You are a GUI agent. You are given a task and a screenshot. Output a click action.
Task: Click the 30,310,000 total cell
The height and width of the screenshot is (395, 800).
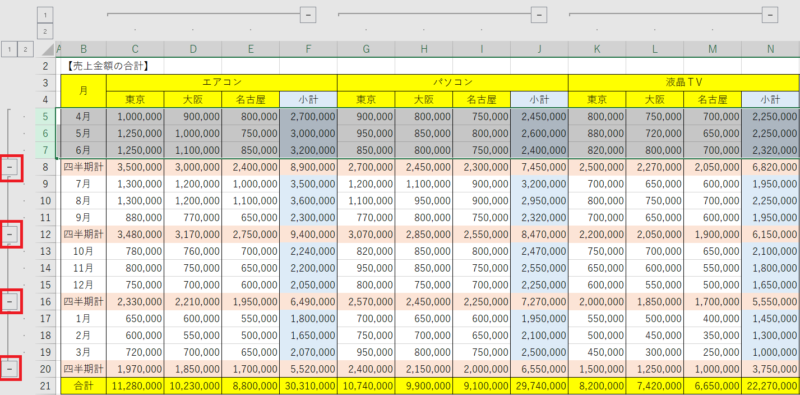pos(308,386)
